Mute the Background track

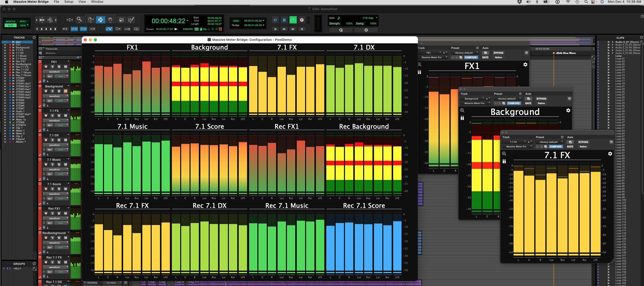(x=65, y=91)
